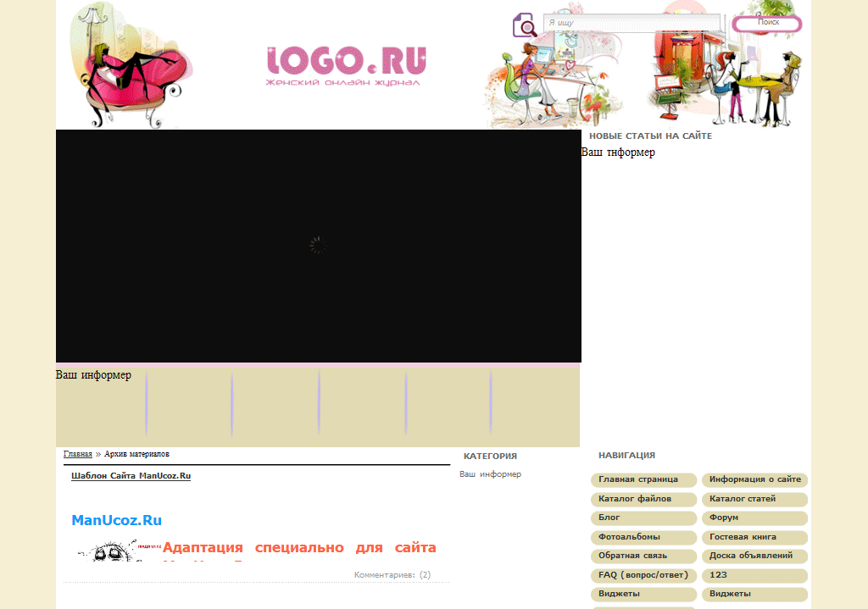Click "Ваш информер" below the player
The width and height of the screenshot is (868, 609).
click(93, 375)
